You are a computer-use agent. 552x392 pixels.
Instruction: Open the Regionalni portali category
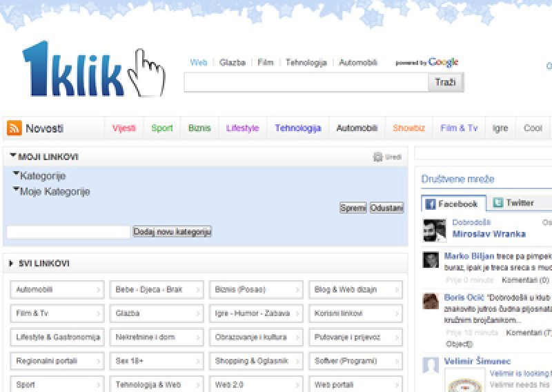click(57, 361)
